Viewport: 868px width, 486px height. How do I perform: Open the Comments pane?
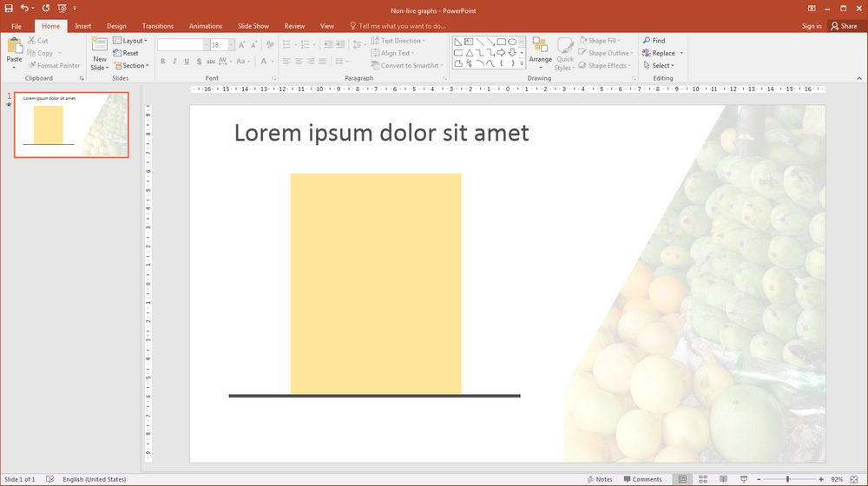(x=642, y=479)
